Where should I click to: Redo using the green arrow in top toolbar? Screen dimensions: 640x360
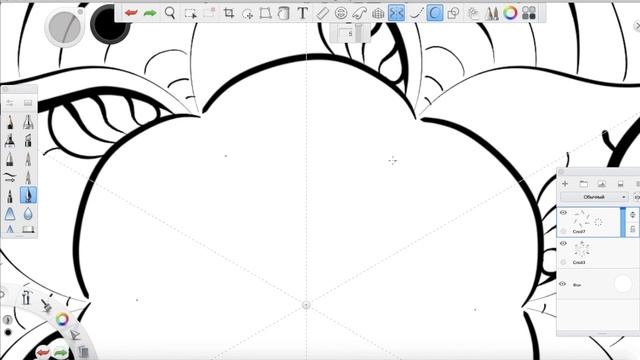pyautogui.click(x=150, y=13)
